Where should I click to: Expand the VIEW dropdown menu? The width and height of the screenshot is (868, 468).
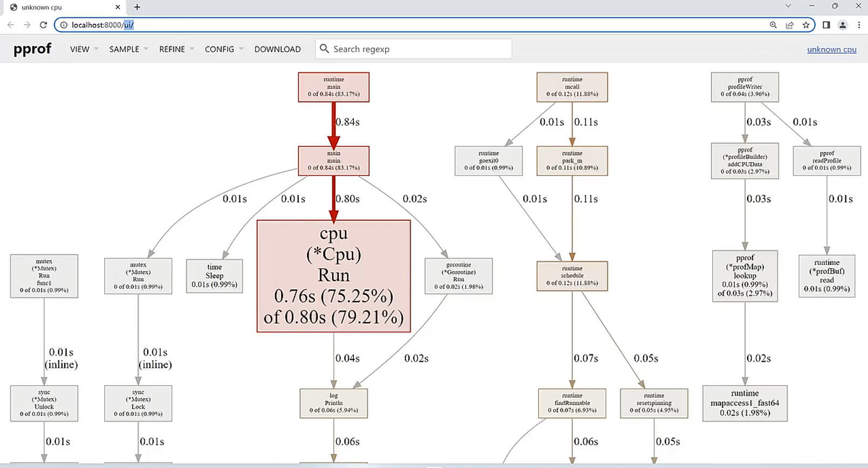coord(84,49)
